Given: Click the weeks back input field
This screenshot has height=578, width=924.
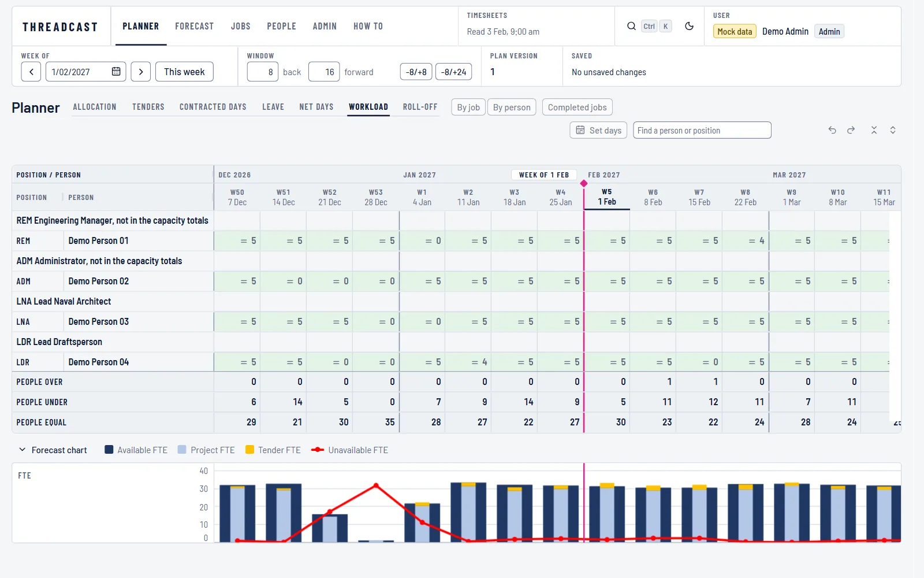Looking at the screenshot, I should [x=263, y=72].
